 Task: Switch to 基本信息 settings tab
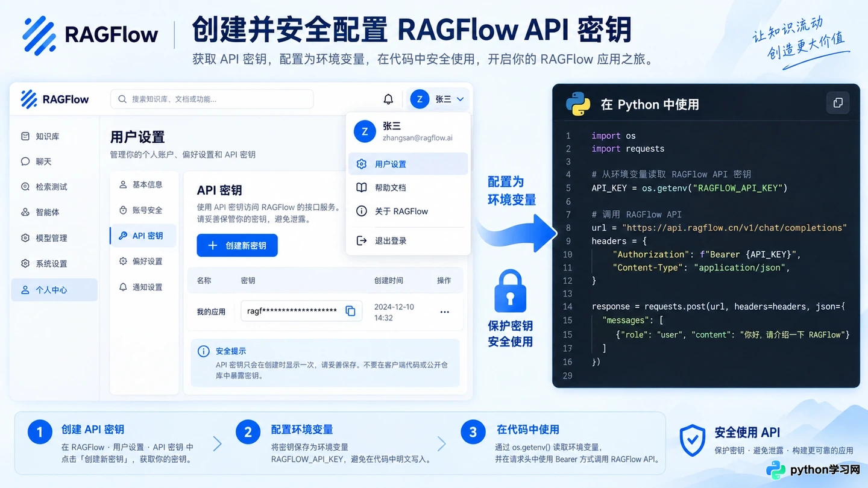[x=143, y=184]
